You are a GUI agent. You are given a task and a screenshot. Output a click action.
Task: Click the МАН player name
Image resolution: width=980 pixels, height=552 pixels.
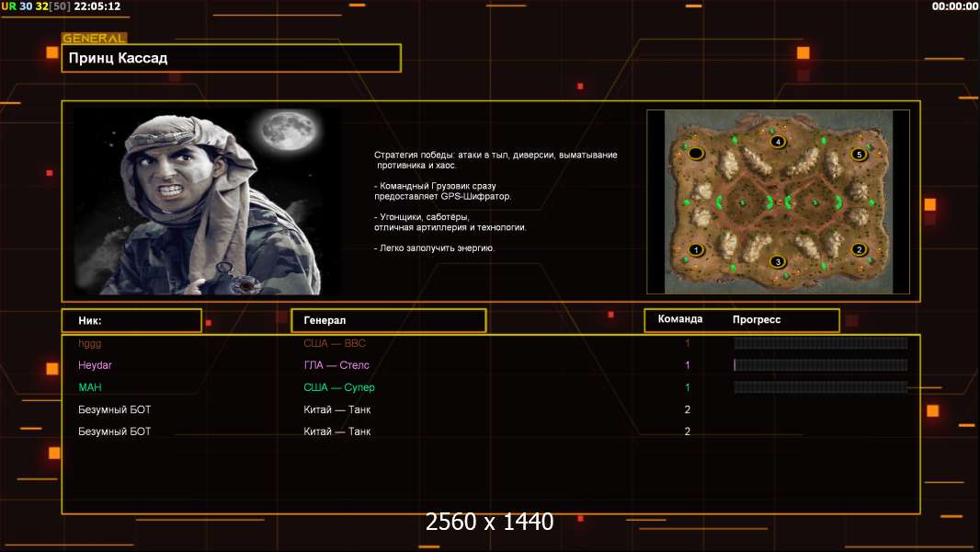90,387
